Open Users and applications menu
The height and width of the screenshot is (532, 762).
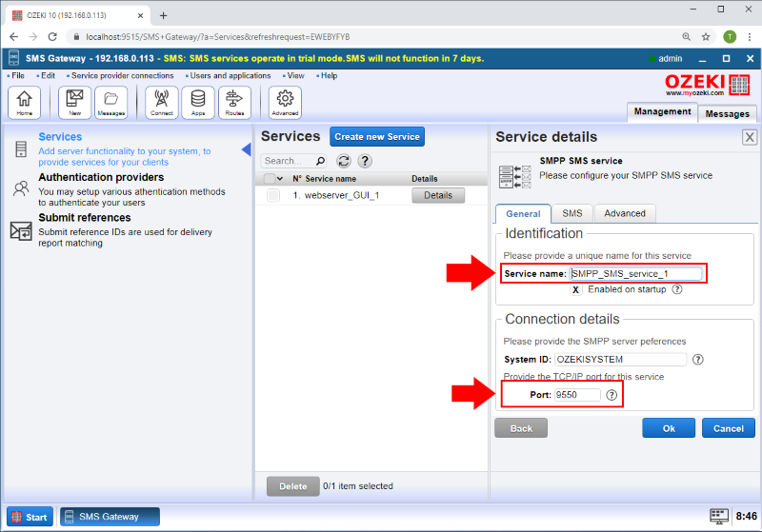(x=231, y=76)
